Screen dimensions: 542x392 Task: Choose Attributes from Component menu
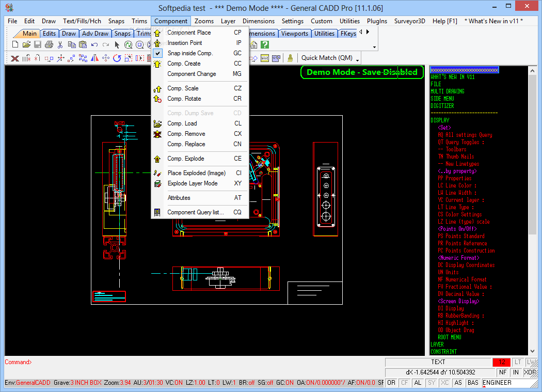(x=200, y=198)
